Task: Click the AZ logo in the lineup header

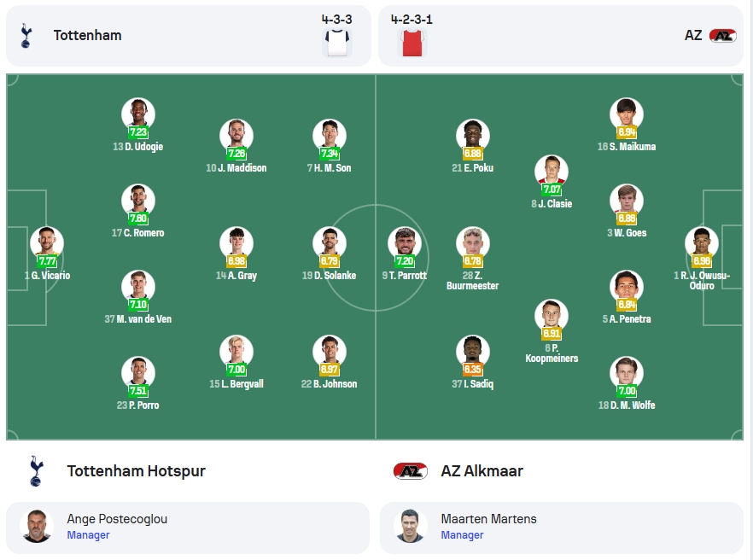Action: (x=723, y=36)
